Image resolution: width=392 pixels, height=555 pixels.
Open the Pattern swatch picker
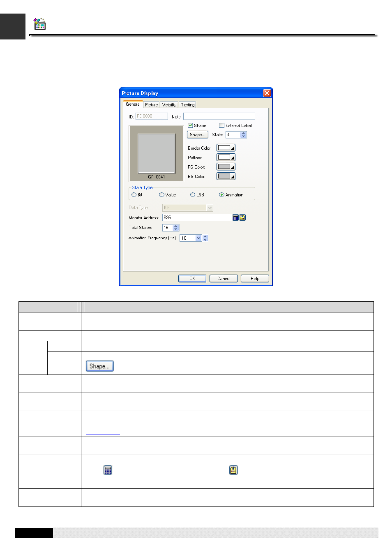(226, 157)
